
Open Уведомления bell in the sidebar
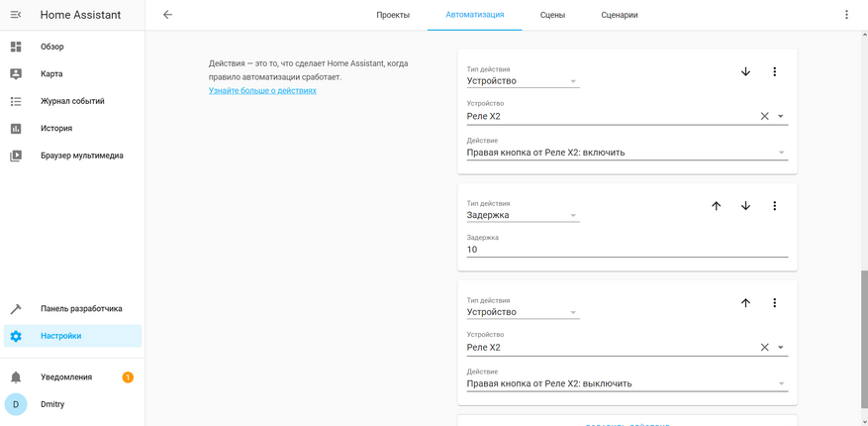point(72,377)
